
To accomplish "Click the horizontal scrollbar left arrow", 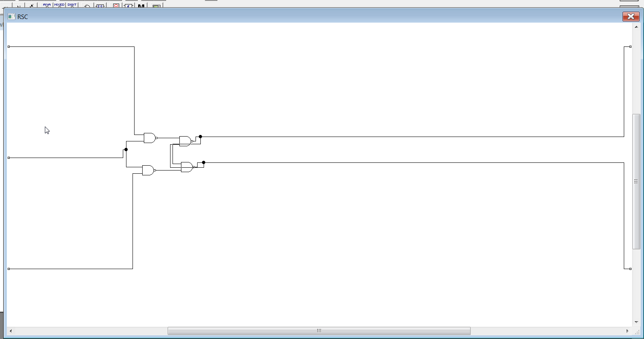I will click(11, 331).
